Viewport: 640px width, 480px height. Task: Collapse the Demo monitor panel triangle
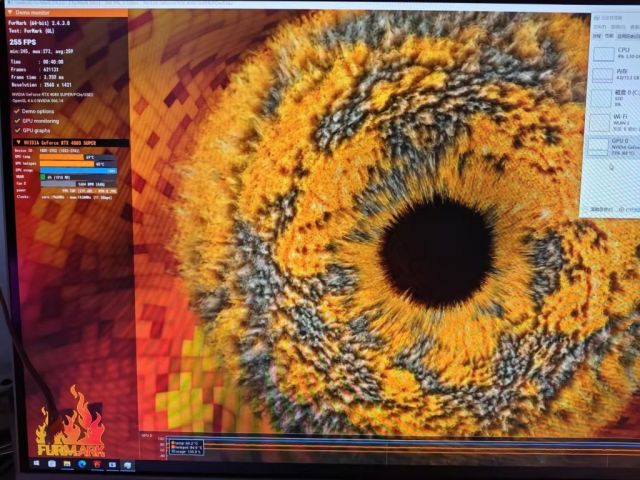10,13
